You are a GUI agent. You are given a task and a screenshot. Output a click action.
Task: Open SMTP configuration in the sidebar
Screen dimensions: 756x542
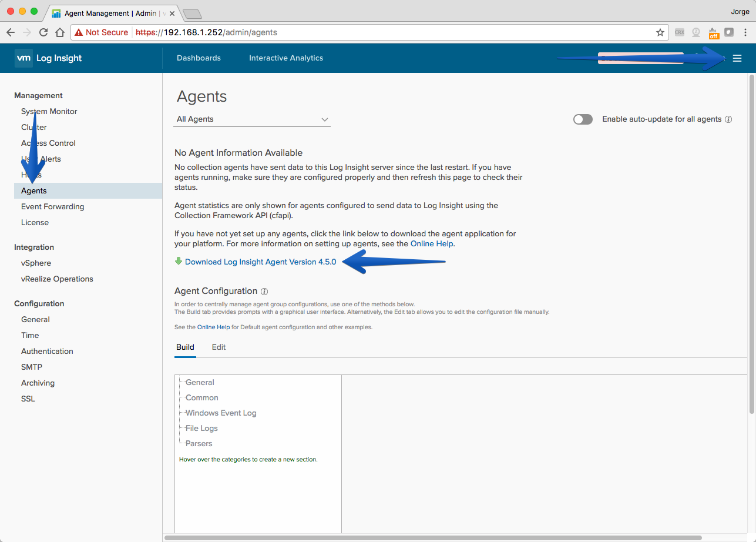[x=32, y=367]
